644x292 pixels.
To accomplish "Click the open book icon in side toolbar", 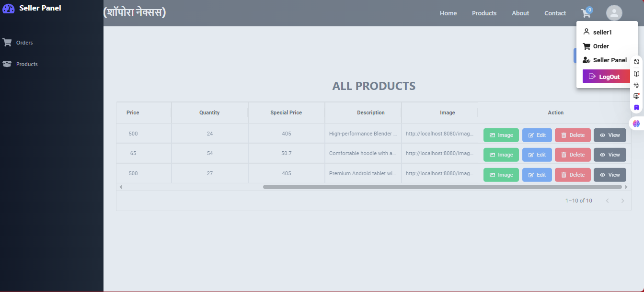I will [x=636, y=74].
